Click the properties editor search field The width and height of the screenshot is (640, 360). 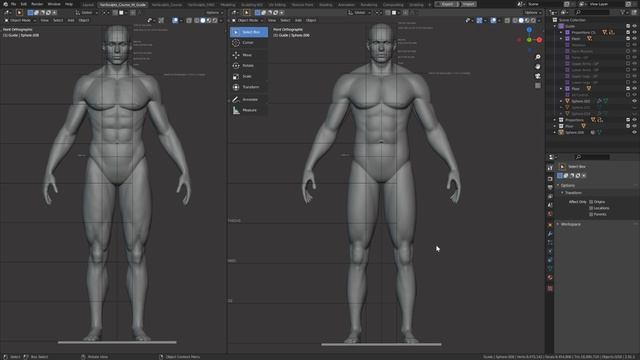coord(592,157)
